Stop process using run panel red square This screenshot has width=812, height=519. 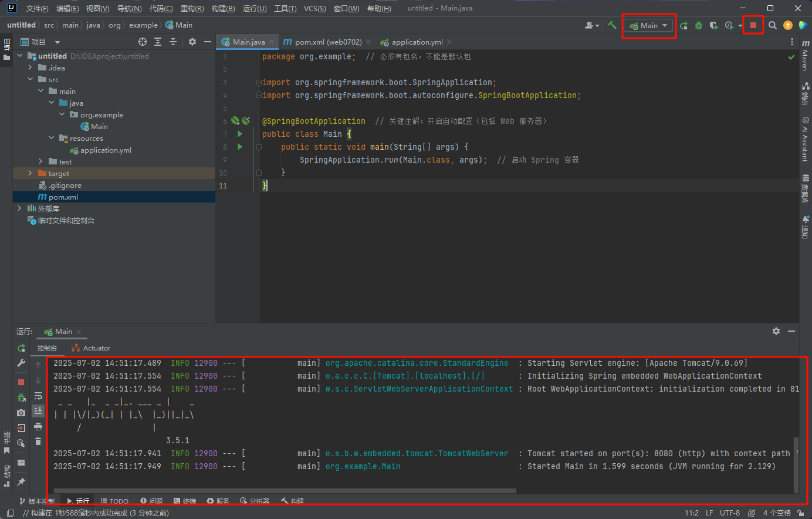[x=21, y=382]
